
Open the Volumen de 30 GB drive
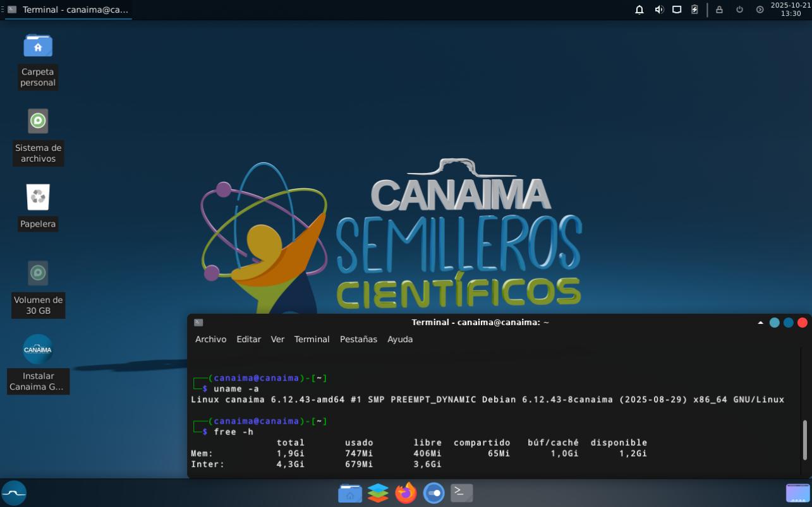tap(38, 273)
